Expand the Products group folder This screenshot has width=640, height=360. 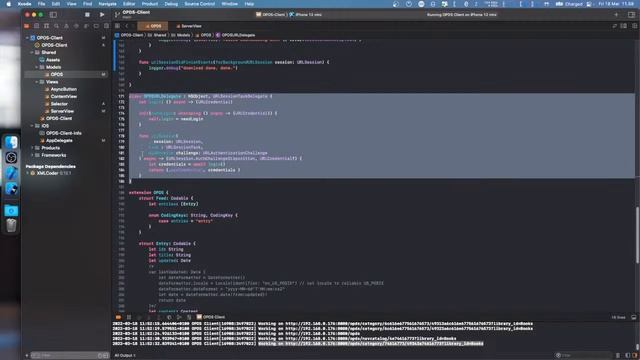[x=32, y=148]
